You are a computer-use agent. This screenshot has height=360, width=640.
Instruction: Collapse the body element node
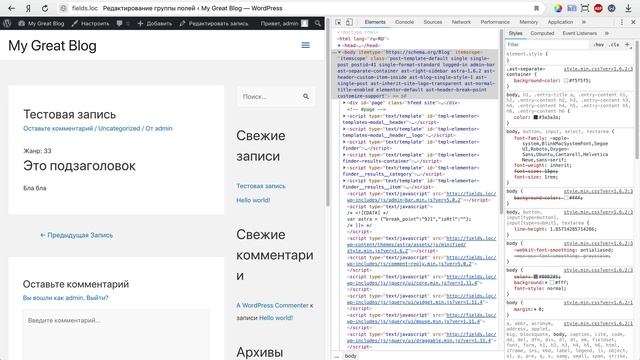point(339,52)
